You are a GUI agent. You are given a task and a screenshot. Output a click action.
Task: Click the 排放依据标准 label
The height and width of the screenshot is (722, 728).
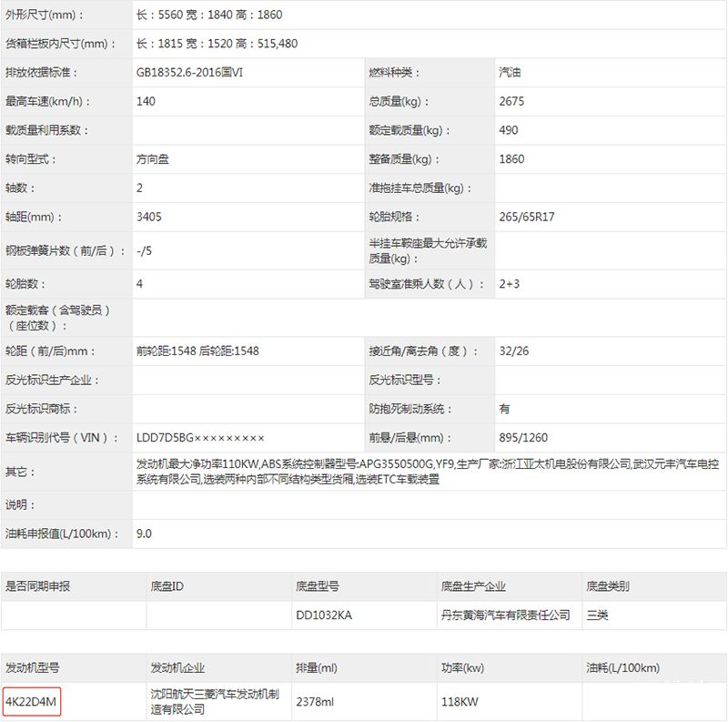pos(41,73)
